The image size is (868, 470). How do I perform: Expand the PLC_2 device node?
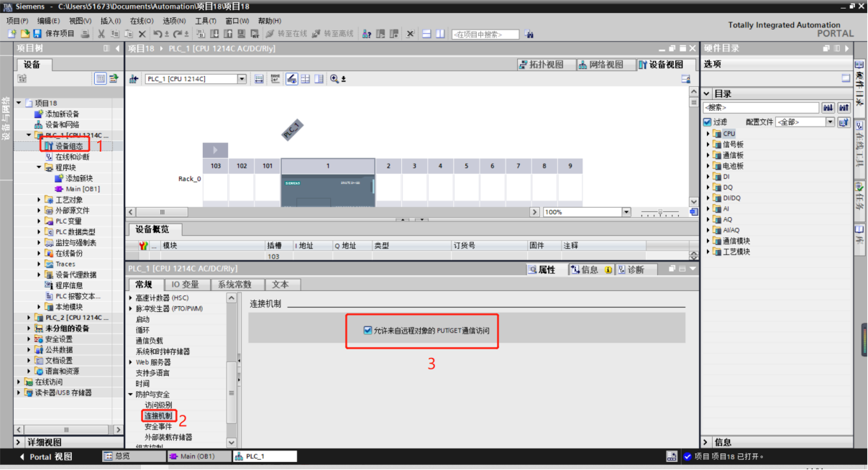[x=29, y=318]
